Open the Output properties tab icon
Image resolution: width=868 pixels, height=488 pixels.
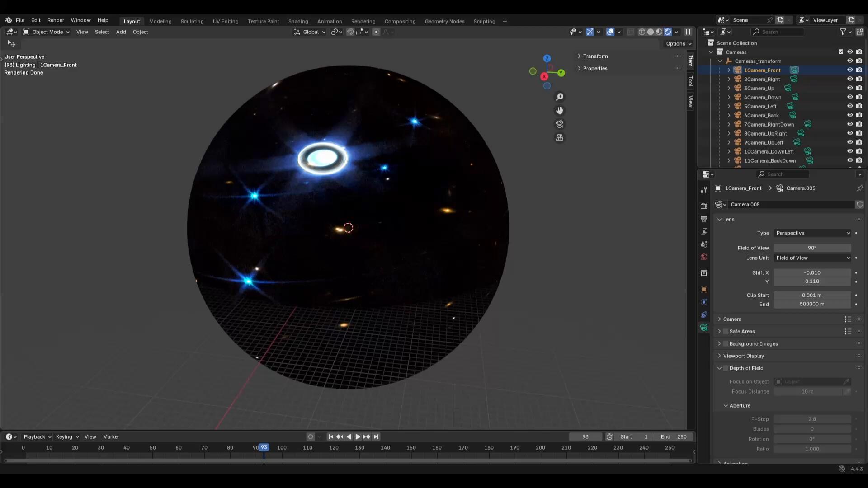point(704,219)
